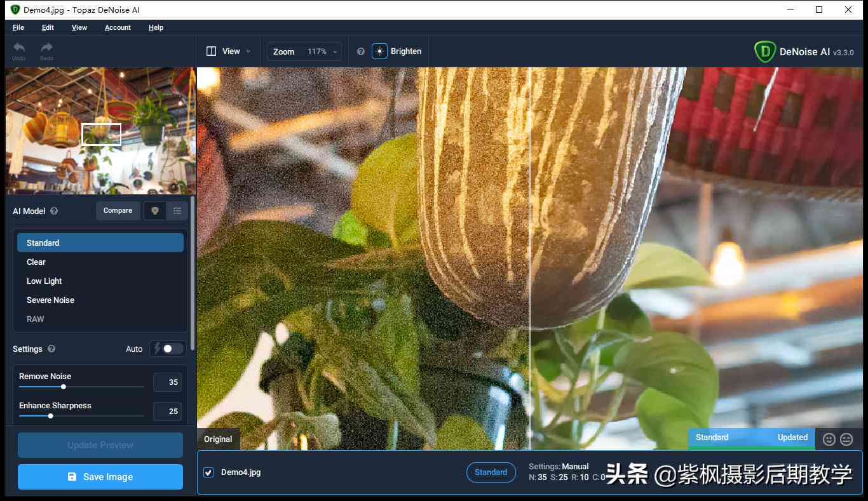Select the Clear AI model
The height and width of the screenshot is (501, 868).
click(100, 262)
